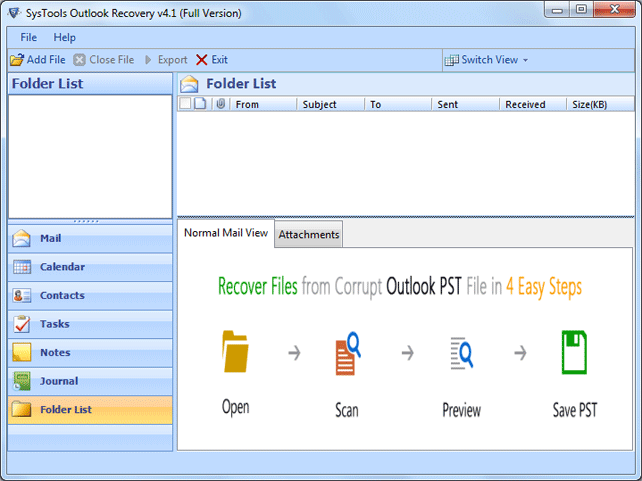The image size is (642, 481).
Task: Click the red Exit icon
Action: tap(202, 60)
